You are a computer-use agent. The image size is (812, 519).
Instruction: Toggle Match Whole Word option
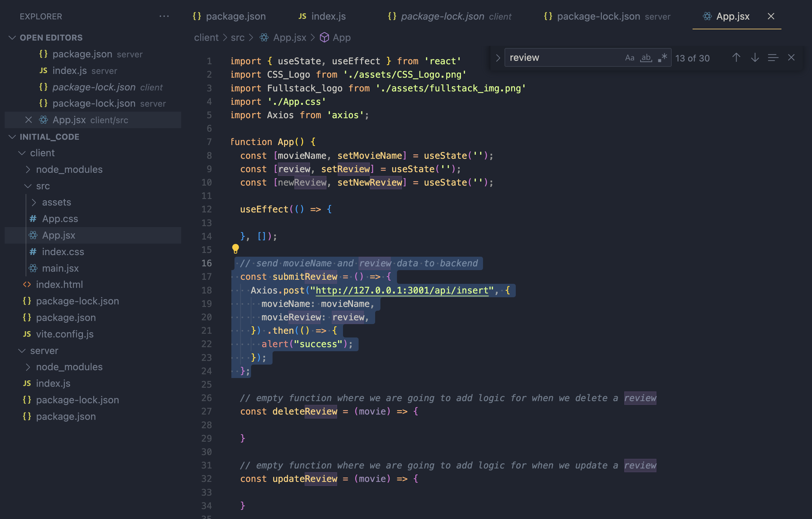click(x=646, y=58)
